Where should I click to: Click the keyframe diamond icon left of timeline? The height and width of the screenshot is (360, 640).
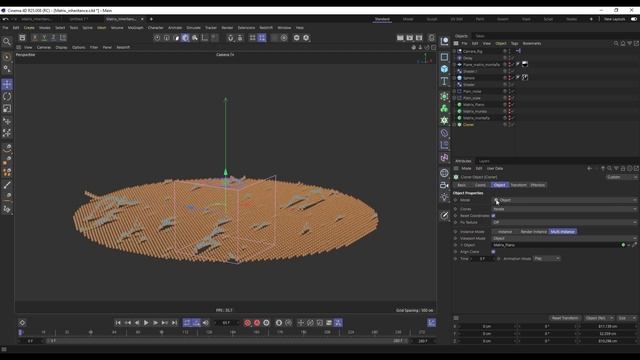pyautogui.click(x=22, y=323)
